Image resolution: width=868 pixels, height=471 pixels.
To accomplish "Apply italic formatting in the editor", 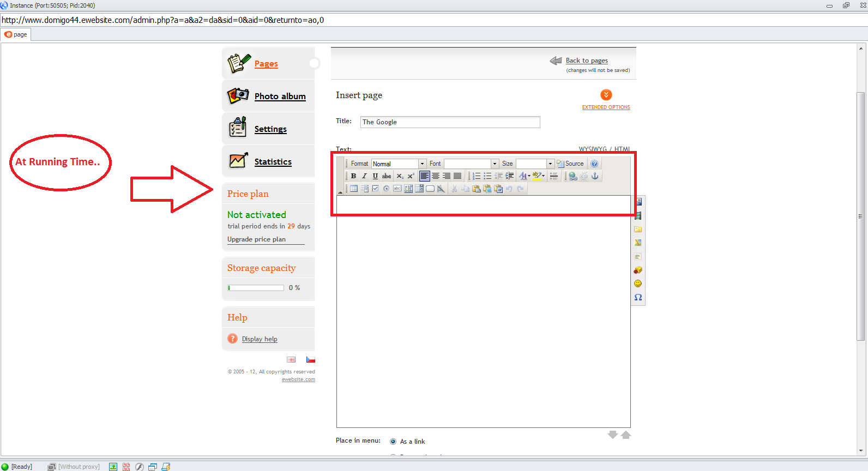I will click(x=364, y=176).
